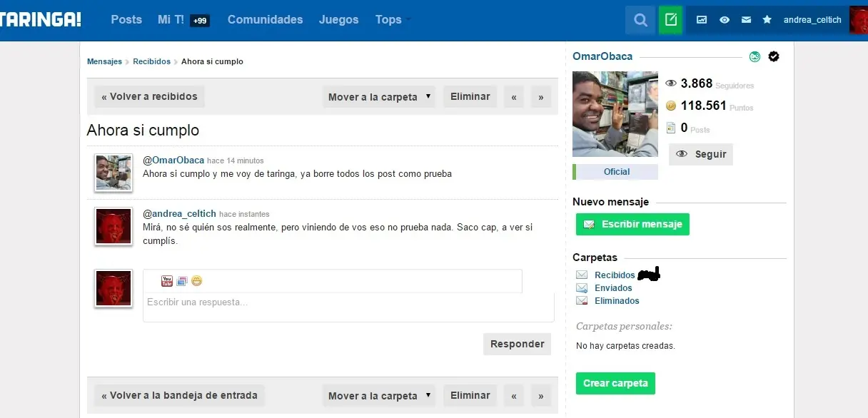Image resolution: width=868 pixels, height=418 pixels.
Task: Click the 'Ahora si cumplo' message title
Action: point(143,131)
